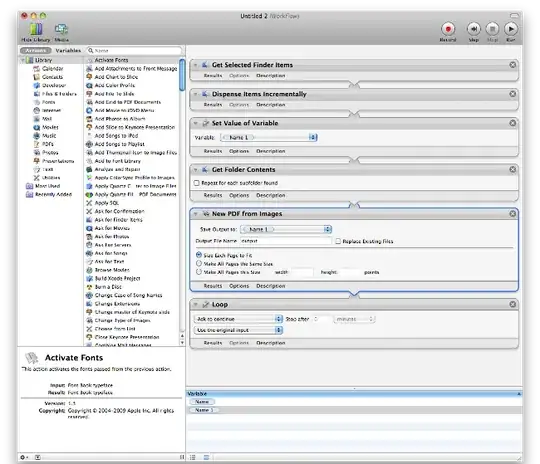
Task: Show Options of New PDF from Images
Action: [x=239, y=286]
